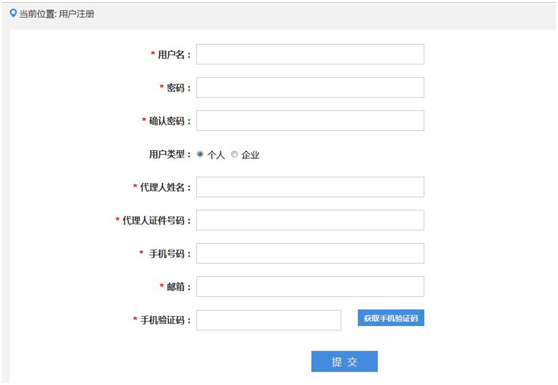
Task: Click the 用户类型 label text
Action: pos(170,154)
